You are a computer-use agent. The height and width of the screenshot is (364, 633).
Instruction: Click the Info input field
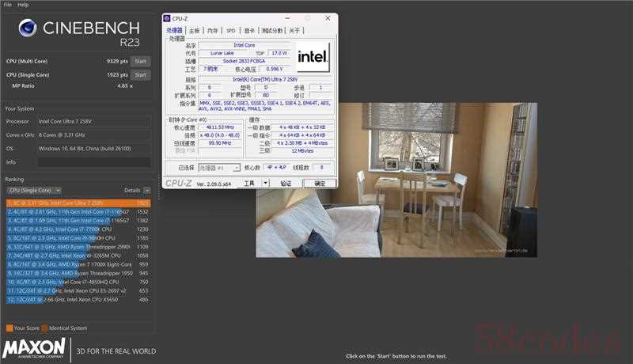[x=93, y=162]
